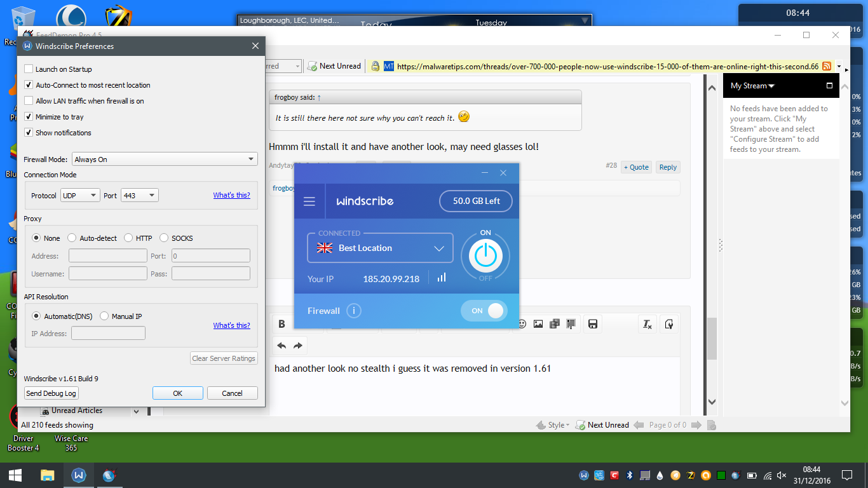
Task: Select the HTTP proxy radio button
Action: (x=129, y=238)
